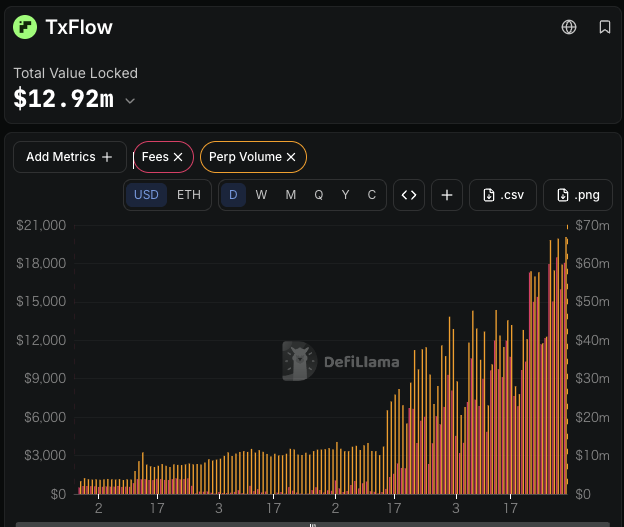Click the Perp Volume chip label
The image size is (624, 527).
[x=245, y=157]
